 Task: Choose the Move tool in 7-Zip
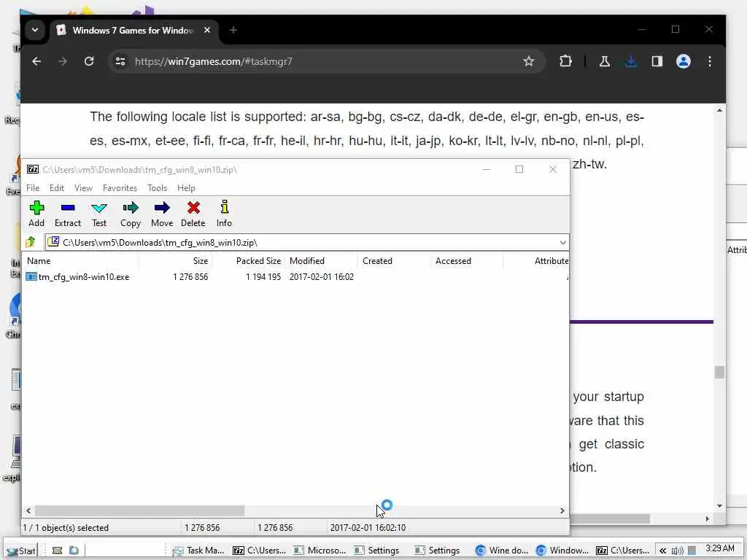tap(162, 214)
